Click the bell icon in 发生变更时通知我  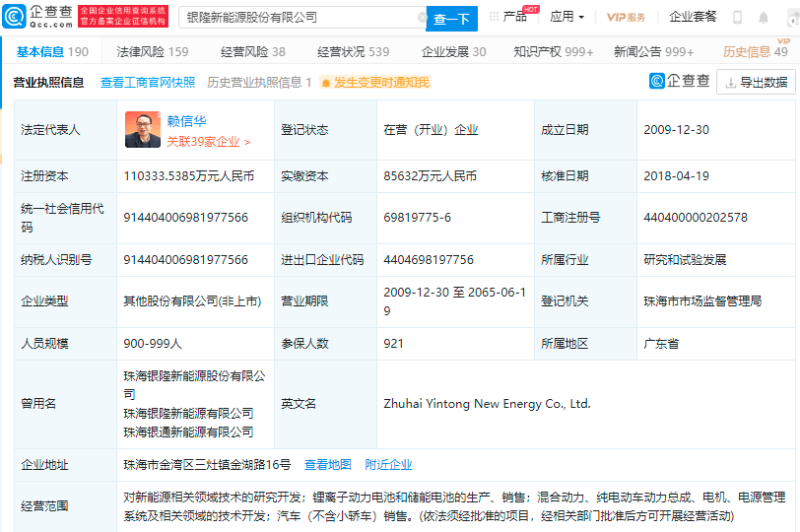coord(326,83)
